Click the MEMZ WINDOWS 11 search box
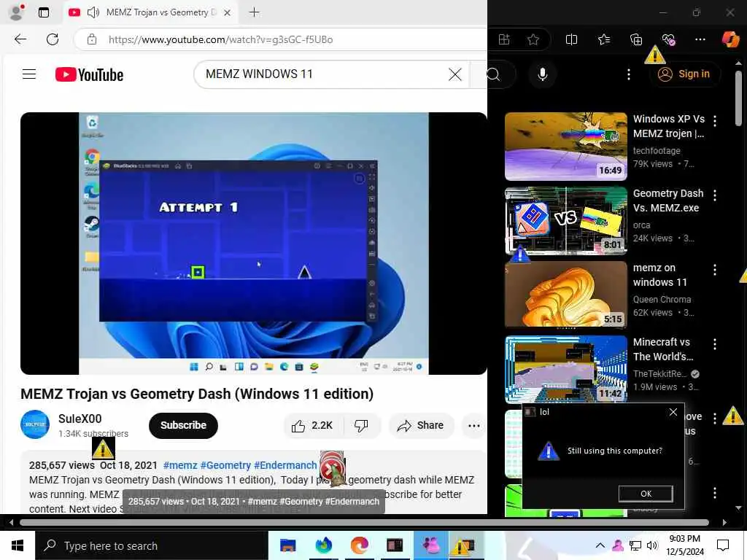Image resolution: width=747 pixels, height=560 pixels. (x=324, y=74)
